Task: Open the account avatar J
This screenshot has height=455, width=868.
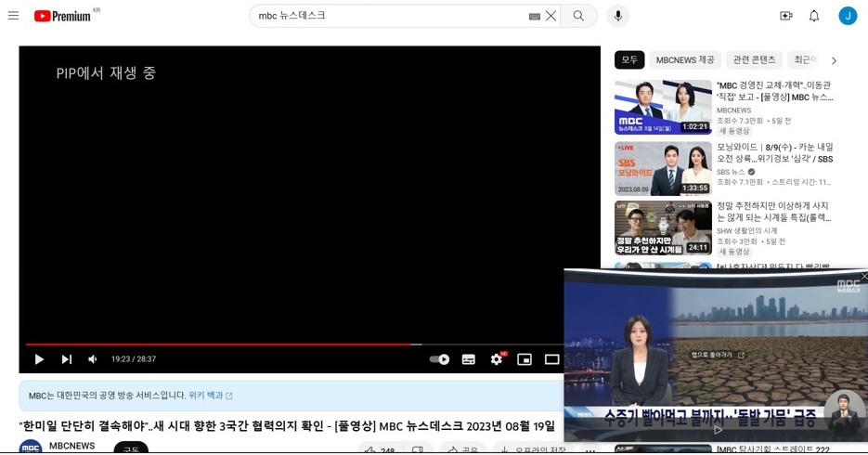Action: (848, 16)
